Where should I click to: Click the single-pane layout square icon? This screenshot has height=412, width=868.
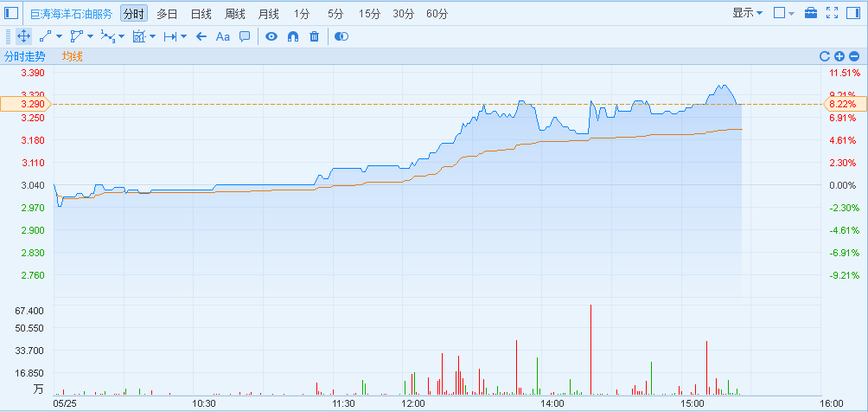pyautogui.click(x=780, y=13)
